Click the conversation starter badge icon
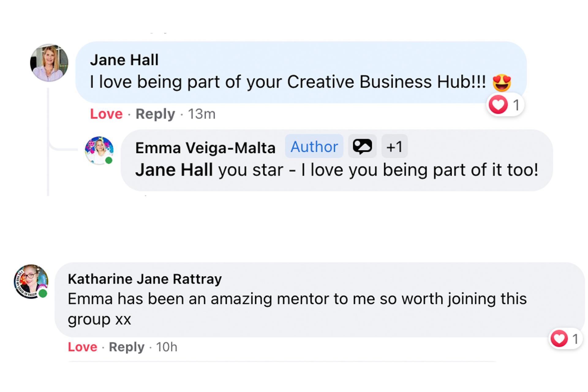This screenshot has width=588, height=392. click(362, 146)
